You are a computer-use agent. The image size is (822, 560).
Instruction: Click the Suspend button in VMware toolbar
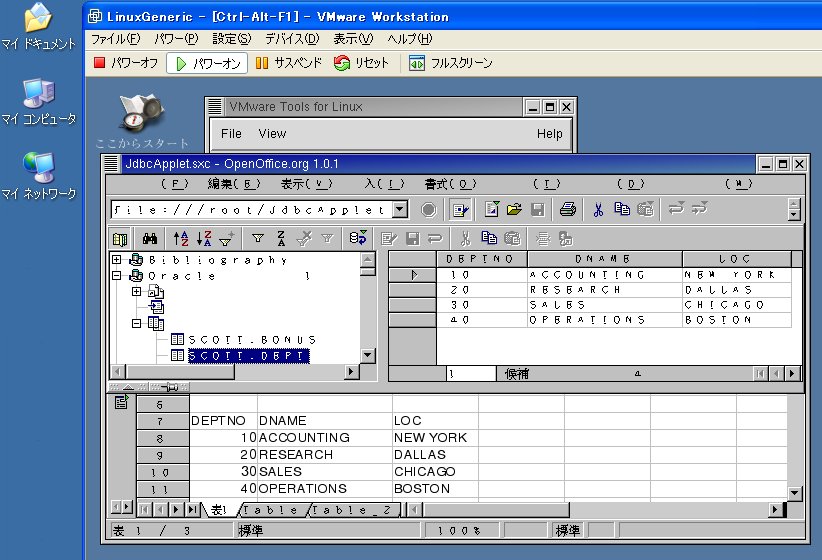pos(288,63)
